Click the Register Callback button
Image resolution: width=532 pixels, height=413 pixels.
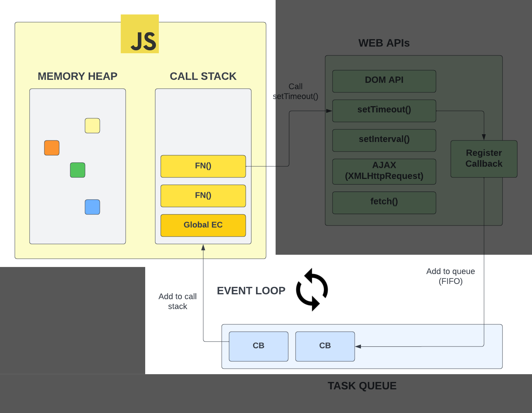(484, 158)
